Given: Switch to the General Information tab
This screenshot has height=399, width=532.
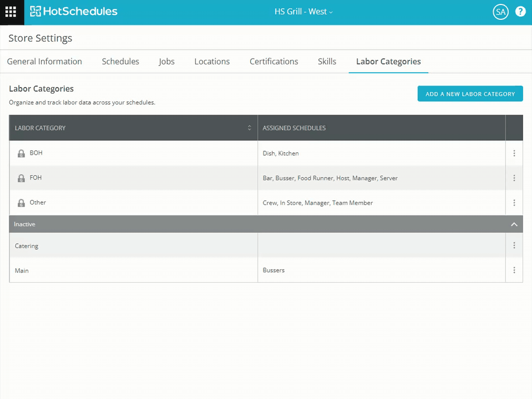Looking at the screenshot, I should pos(44,62).
